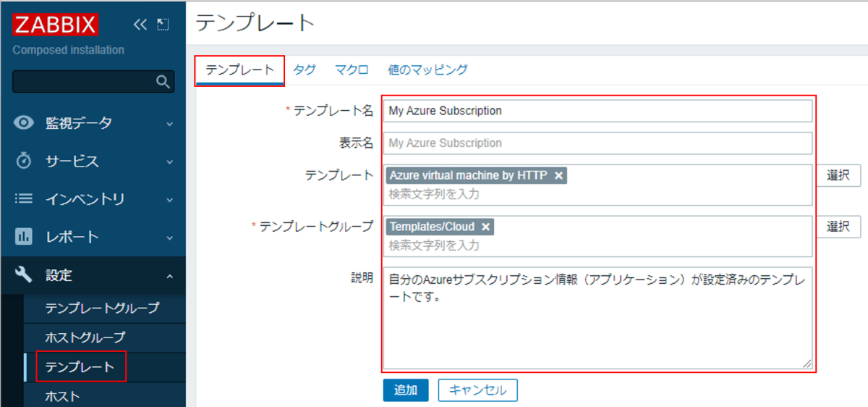Open ホスト in sidebar

[x=63, y=396]
